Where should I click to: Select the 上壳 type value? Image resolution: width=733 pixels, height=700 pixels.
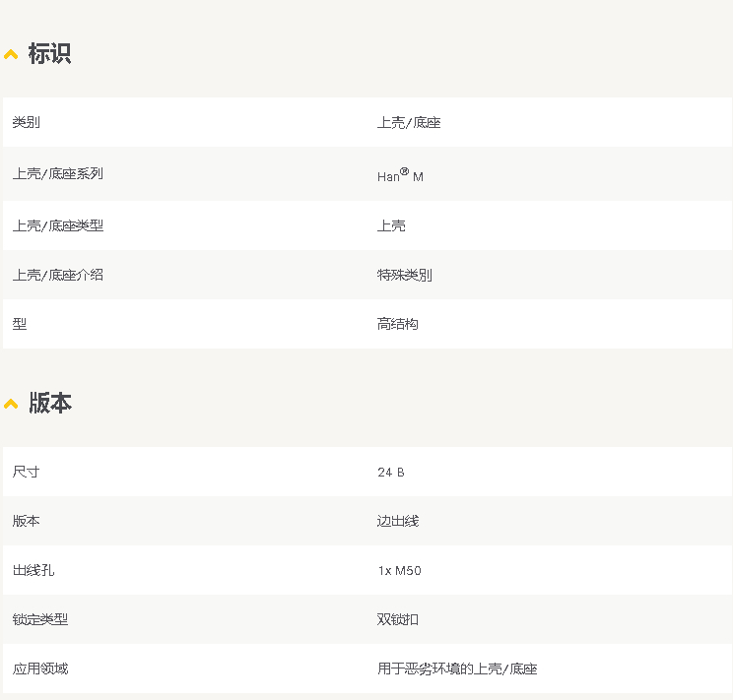(391, 225)
